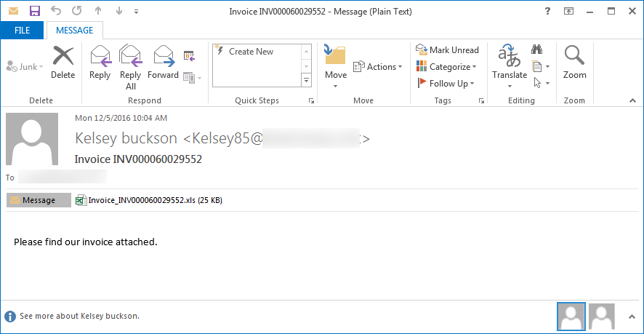Mark the message as Unread
Viewport: 644px width, 334px height.
click(447, 50)
